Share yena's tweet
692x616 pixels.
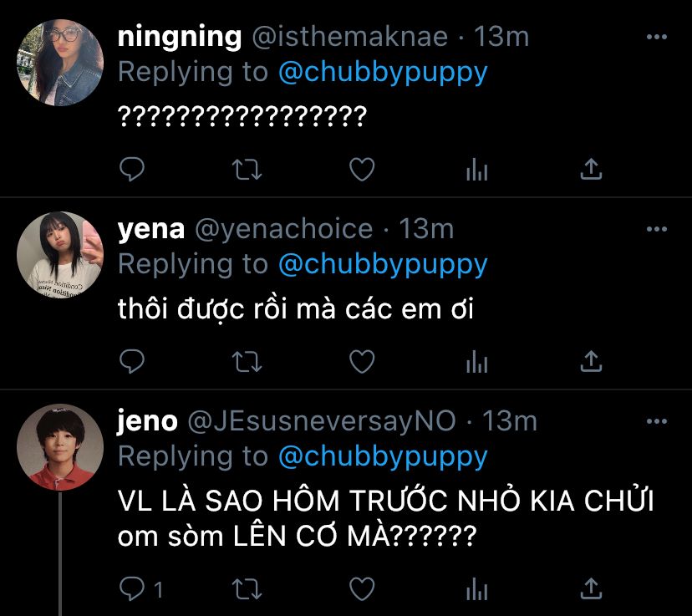coord(591,361)
